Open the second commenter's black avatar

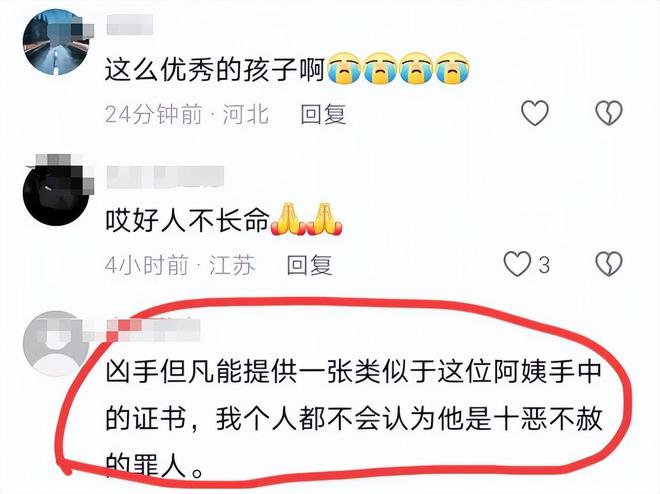(56, 193)
